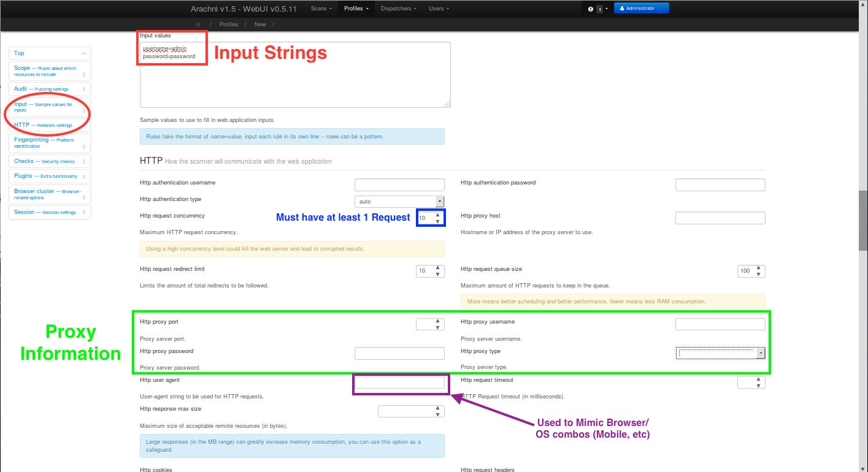
Task: Decrease Http request concurrency with down arrow
Action: pos(437,221)
